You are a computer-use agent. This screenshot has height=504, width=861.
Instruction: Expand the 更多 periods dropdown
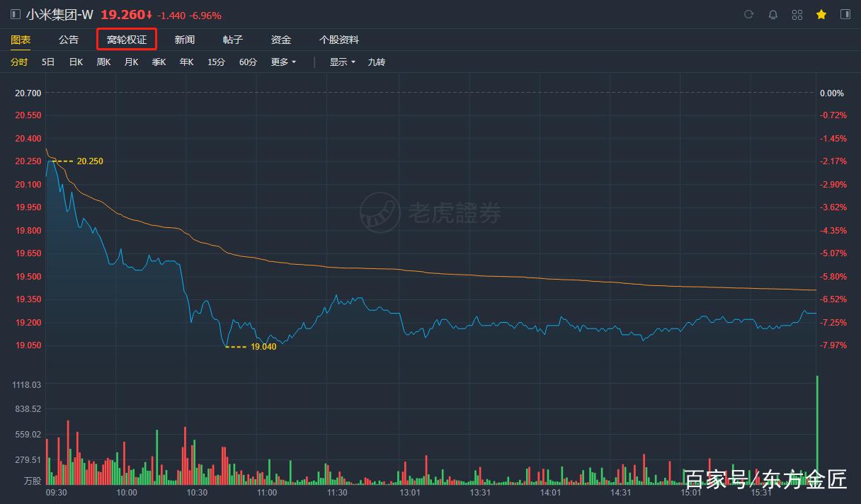[283, 62]
